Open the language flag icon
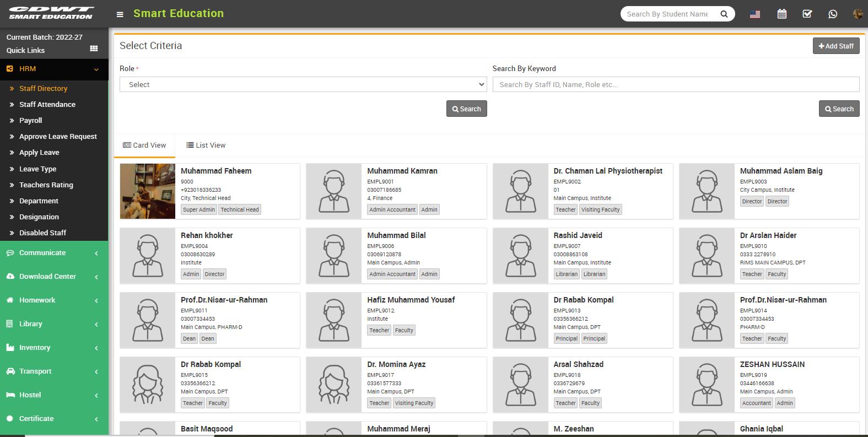The width and height of the screenshot is (868, 437). click(755, 14)
